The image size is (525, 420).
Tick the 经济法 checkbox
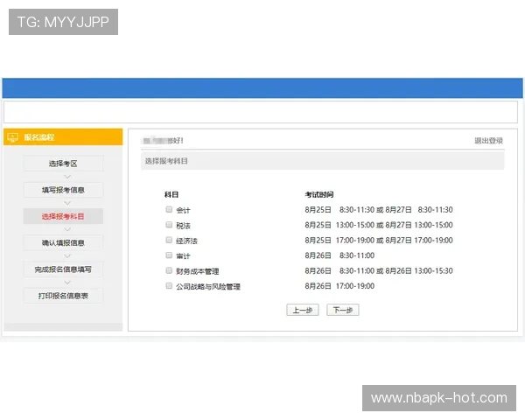point(169,240)
